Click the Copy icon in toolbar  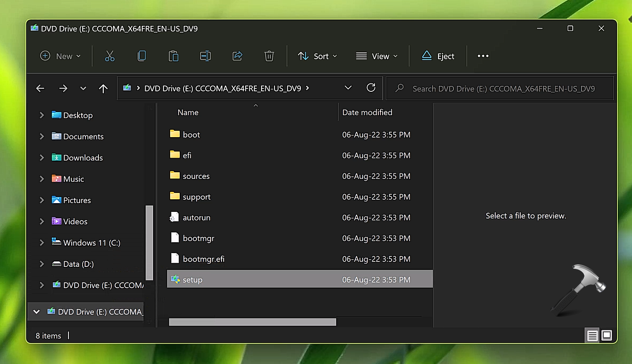coord(142,56)
